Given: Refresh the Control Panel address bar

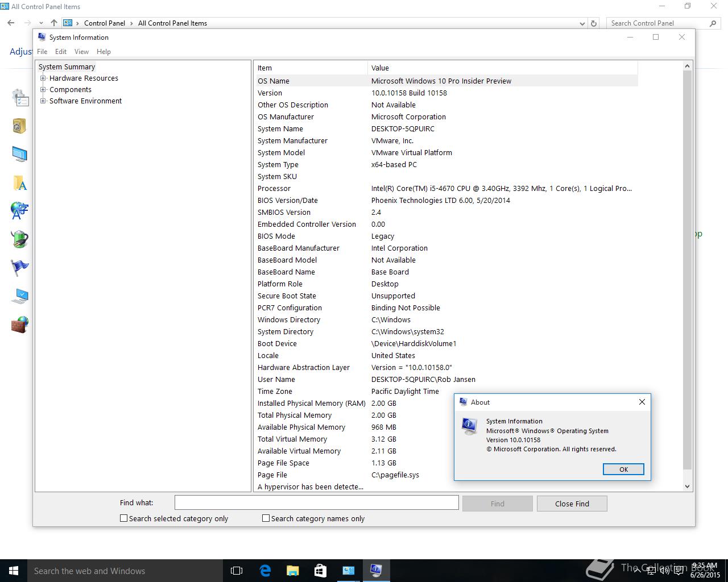Looking at the screenshot, I should tap(594, 23).
